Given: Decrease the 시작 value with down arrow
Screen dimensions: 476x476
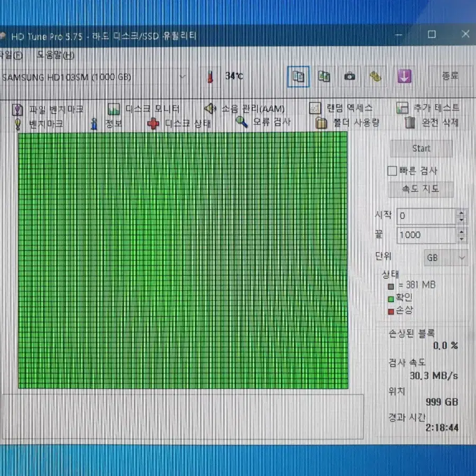Looking at the screenshot, I should [x=461, y=220].
